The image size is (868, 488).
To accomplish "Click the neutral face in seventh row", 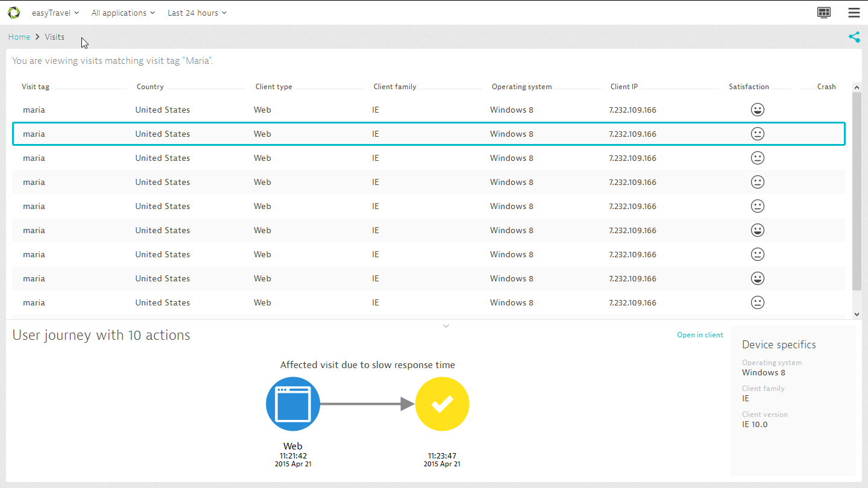I will (x=758, y=254).
